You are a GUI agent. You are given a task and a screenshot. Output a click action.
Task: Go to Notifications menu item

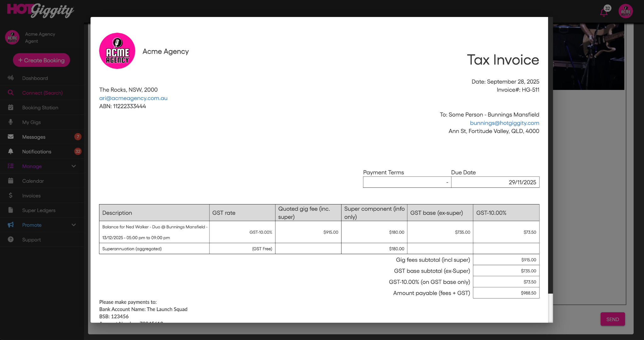click(x=36, y=152)
